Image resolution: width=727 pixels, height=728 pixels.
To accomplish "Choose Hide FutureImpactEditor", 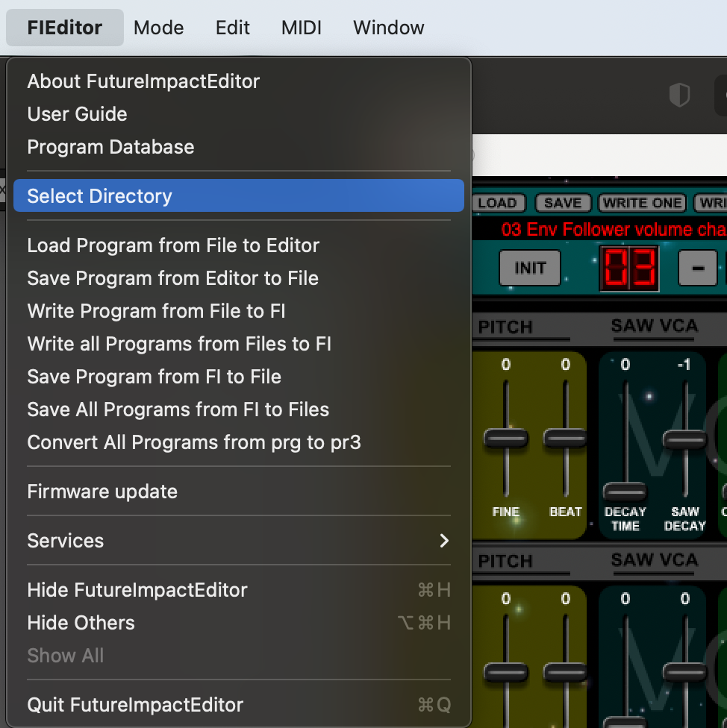I will (x=239, y=590).
